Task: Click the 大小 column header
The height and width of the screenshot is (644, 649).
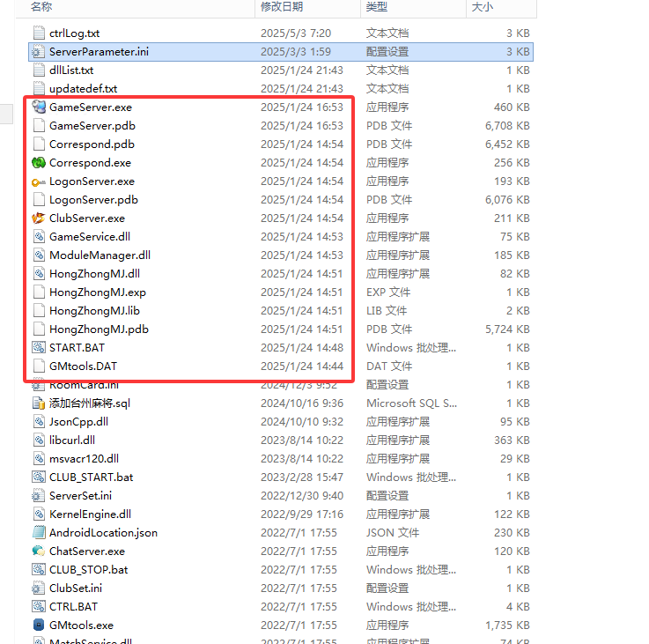Action: [483, 7]
